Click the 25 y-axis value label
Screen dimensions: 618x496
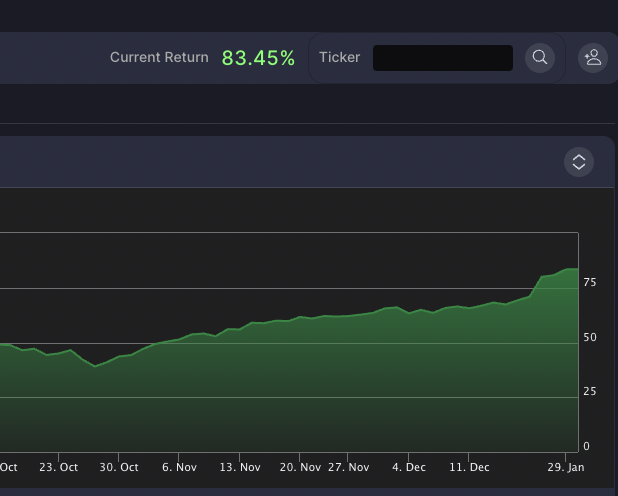590,392
